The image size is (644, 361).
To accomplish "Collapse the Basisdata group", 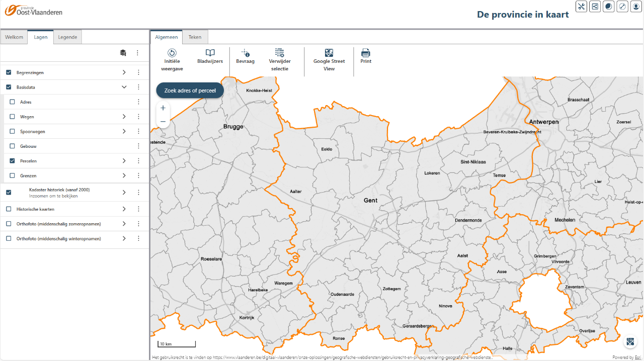I will (x=124, y=87).
